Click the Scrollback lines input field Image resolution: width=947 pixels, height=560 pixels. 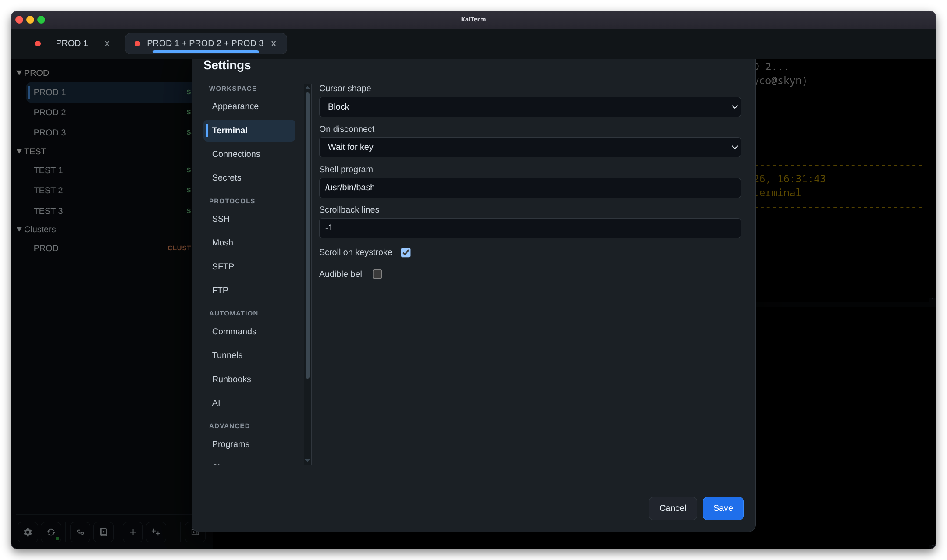pyautogui.click(x=530, y=228)
